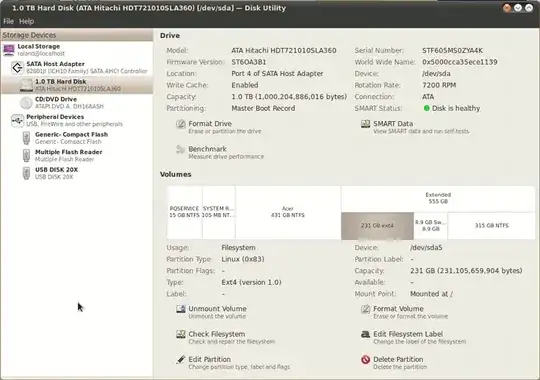The image size is (540, 380).
Task: Click the Master Boot Record partitioning value
Action: (x=263, y=108)
